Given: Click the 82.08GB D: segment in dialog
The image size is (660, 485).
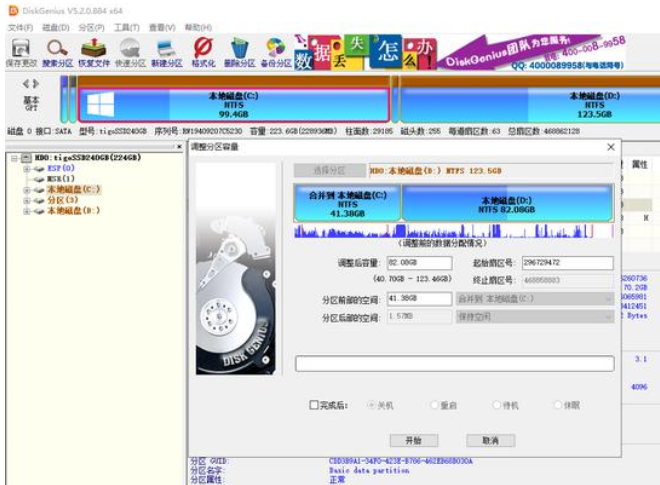Looking at the screenshot, I should [x=507, y=203].
